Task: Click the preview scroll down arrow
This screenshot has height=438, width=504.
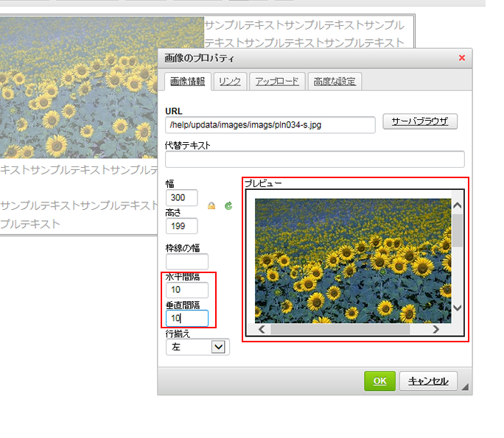Action: pyautogui.click(x=457, y=308)
